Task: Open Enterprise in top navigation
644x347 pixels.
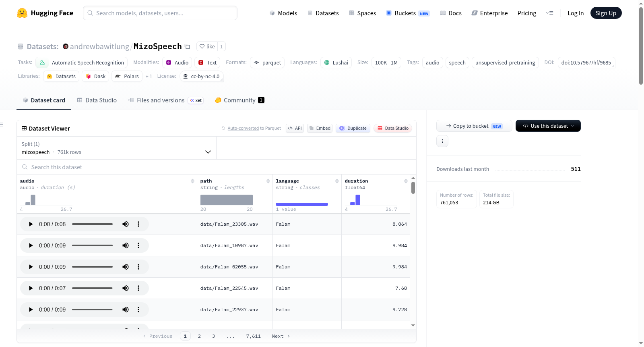Action: tap(489, 13)
